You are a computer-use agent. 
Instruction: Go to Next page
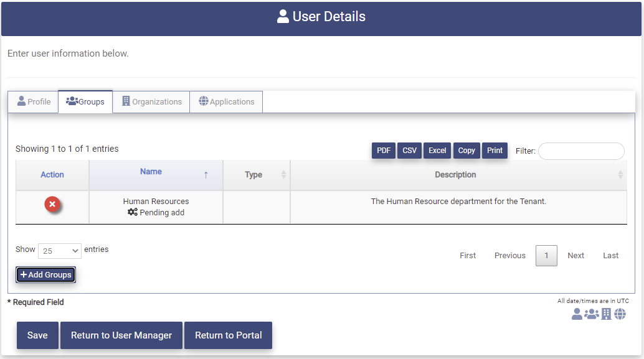point(576,256)
